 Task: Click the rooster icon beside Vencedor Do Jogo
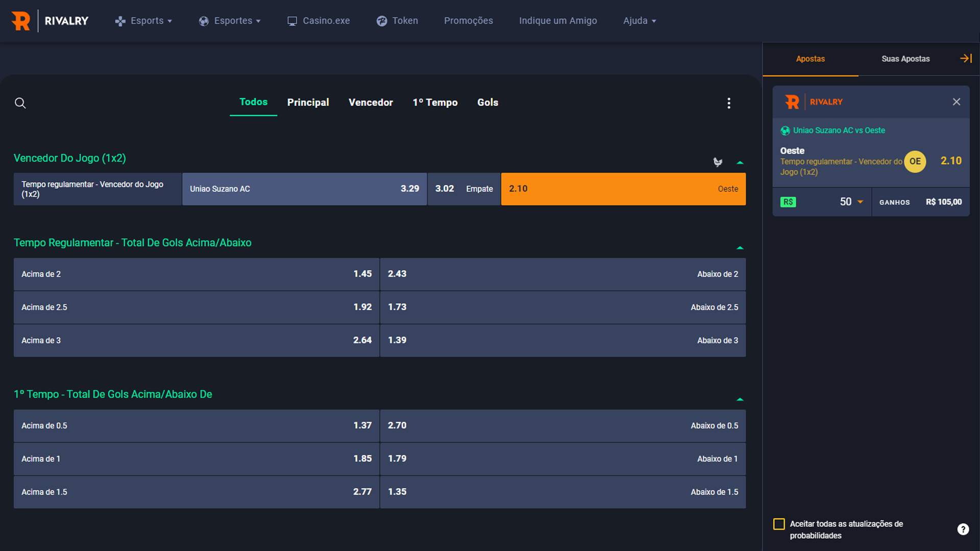click(718, 162)
